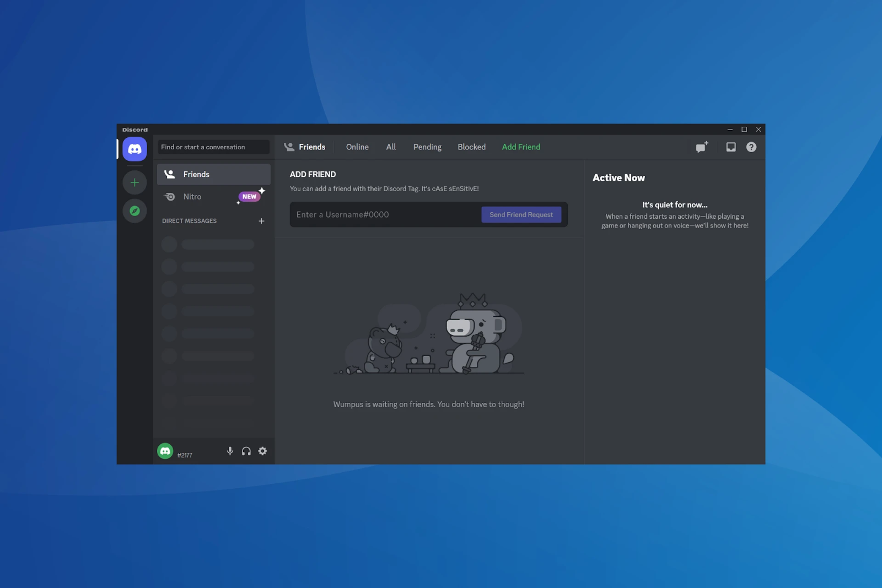Select Friends in the sidebar

point(214,174)
